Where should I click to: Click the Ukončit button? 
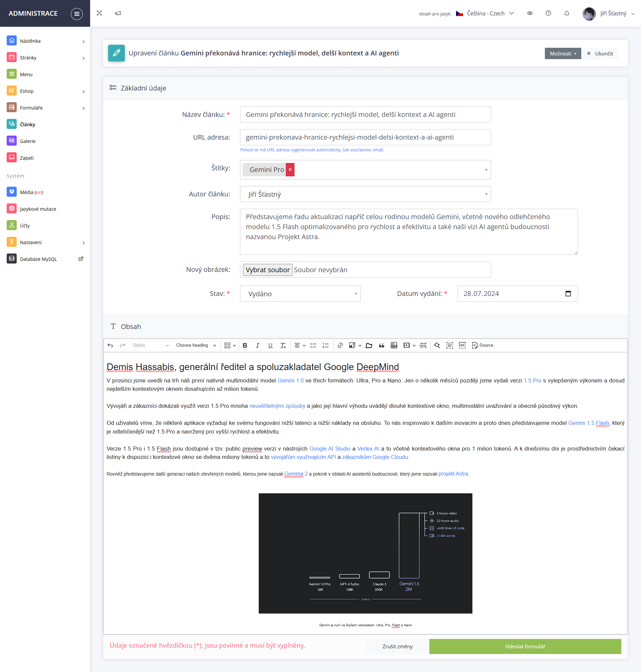[x=600, y=54]
